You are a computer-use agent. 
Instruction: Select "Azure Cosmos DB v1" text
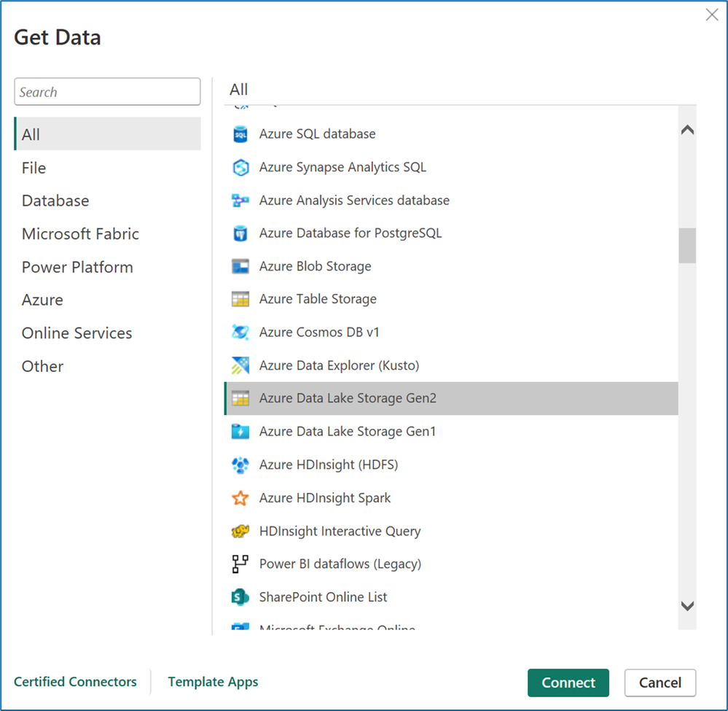point(319,333)
